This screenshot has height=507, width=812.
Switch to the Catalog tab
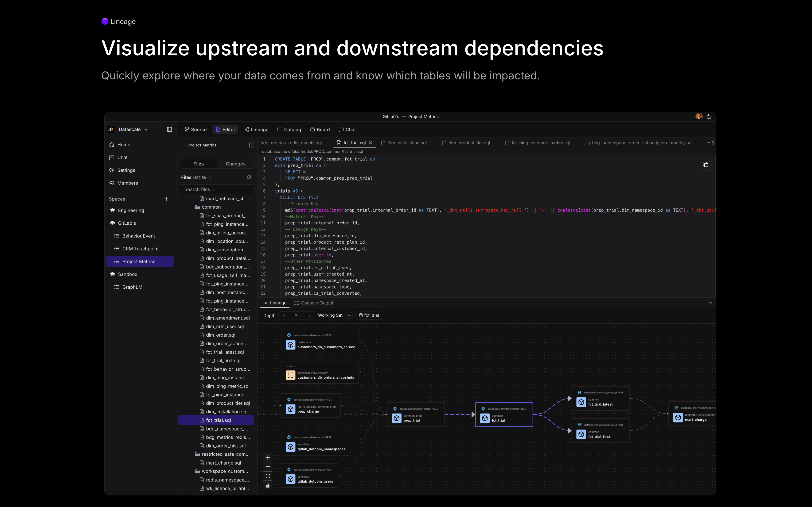[289, 129]
